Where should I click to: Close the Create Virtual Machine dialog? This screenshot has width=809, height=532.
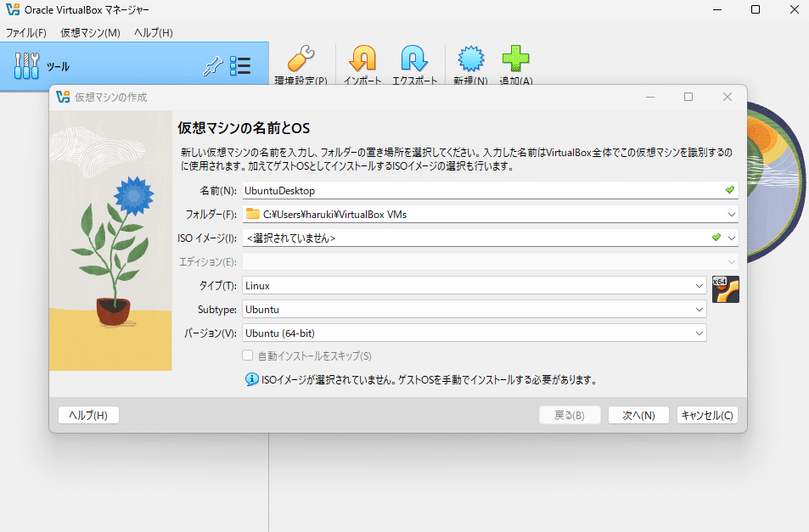click(x=727, y=97)
